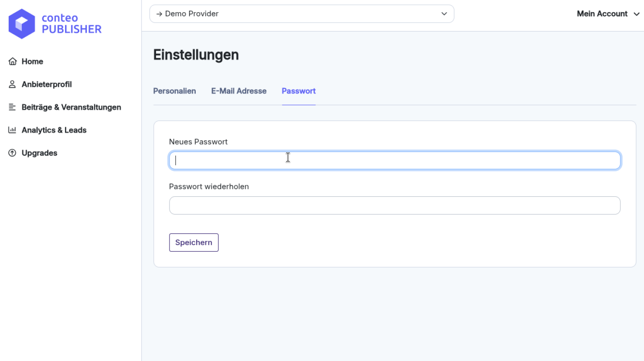Image resolution: width=644 pixels, height=361 pixels.
Task: Switch to the E-Mail Adresse tab
Action: 239,91
